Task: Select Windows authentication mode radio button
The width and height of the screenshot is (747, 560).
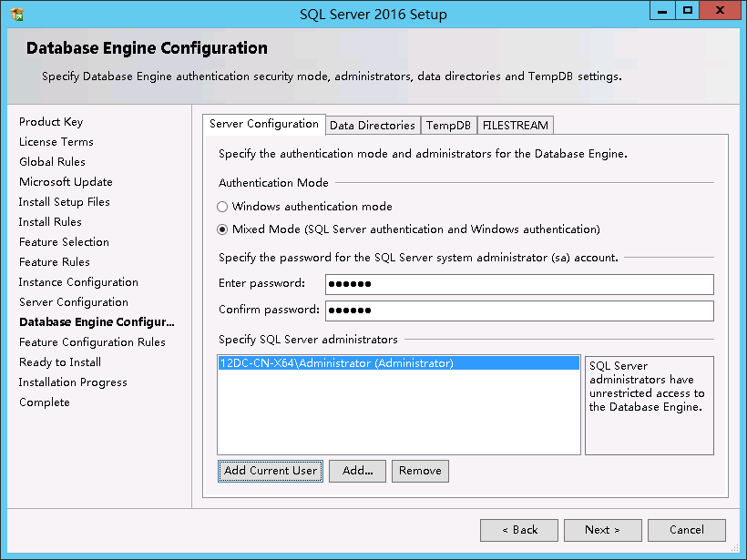Action: (222, 207)
